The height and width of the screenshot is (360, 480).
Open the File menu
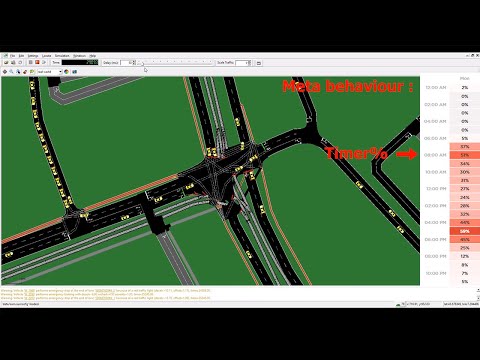point(12,56)
